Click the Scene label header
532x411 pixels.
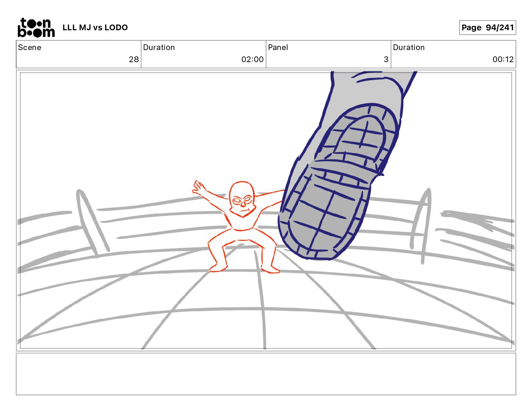(x=30, y=47)
